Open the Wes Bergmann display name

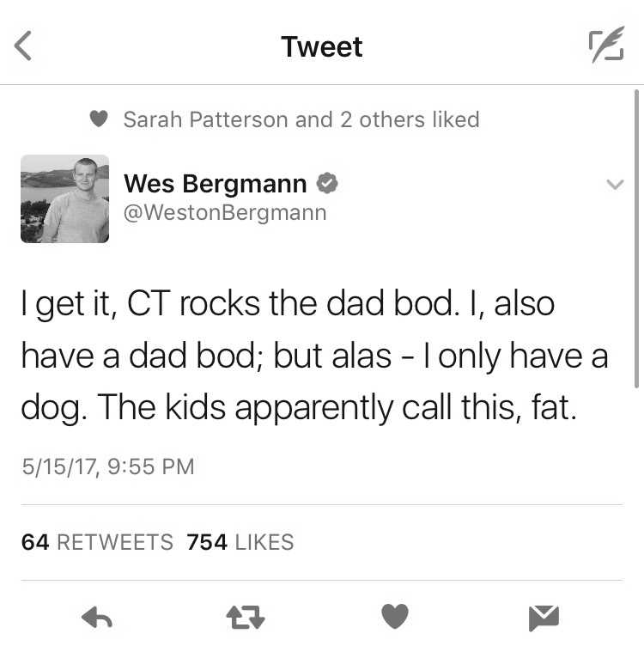(216, 183)
